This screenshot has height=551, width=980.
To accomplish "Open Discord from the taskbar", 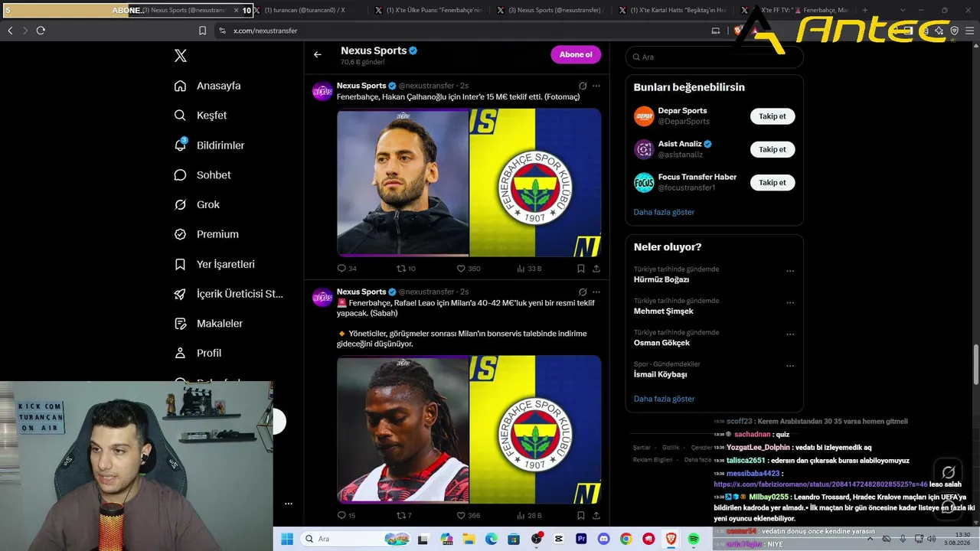I will point(603,539).
